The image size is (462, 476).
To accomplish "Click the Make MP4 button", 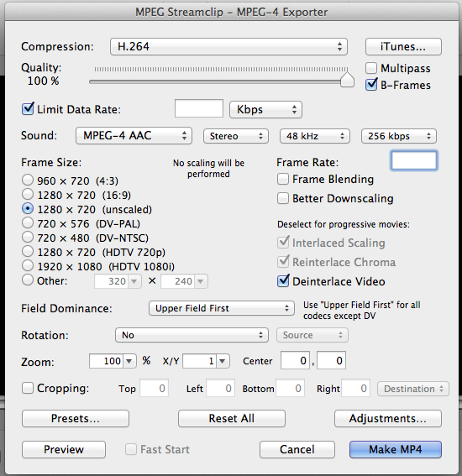I will (x=396, y=450).
